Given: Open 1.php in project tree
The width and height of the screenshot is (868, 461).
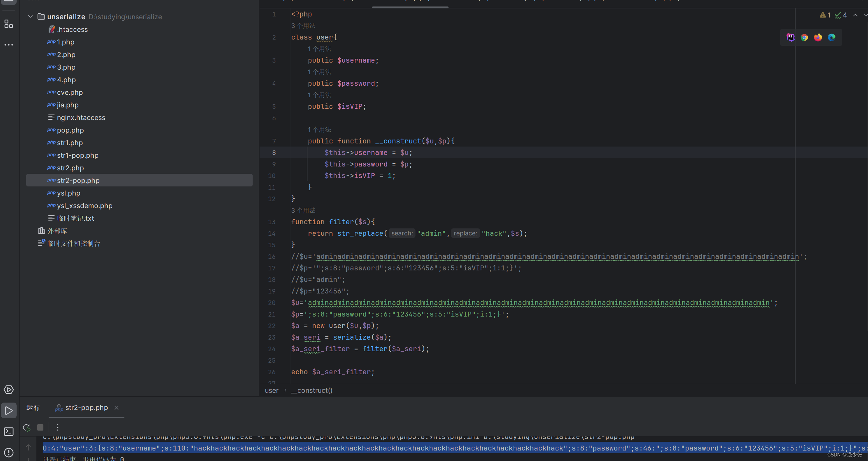Looking at the screenshot, I should (66, 42).
